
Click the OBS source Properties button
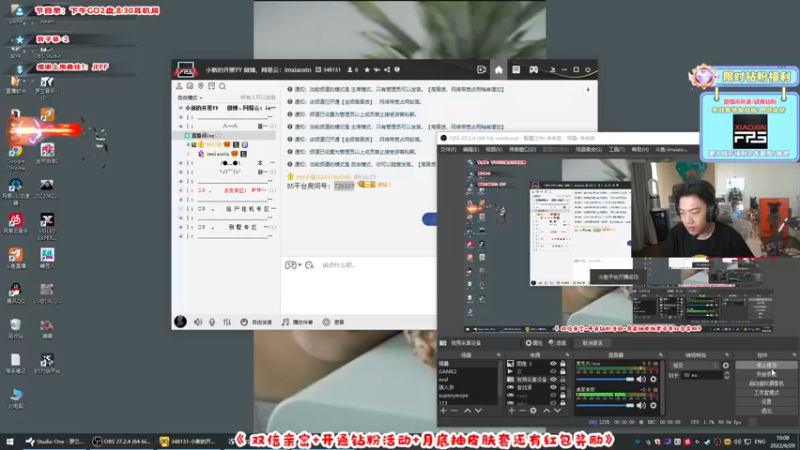pos(534,343)
